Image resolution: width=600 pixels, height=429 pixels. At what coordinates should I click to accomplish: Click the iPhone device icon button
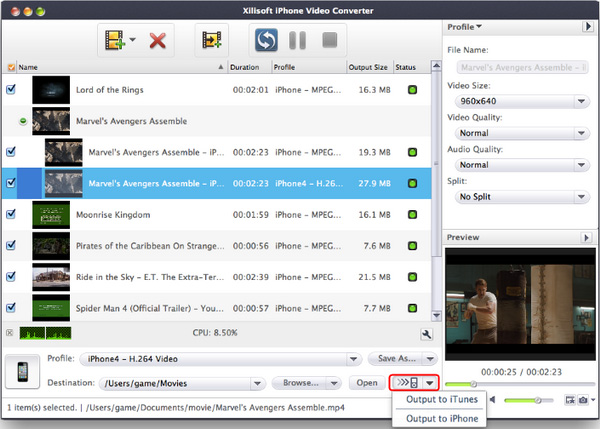tap(23, 372)
